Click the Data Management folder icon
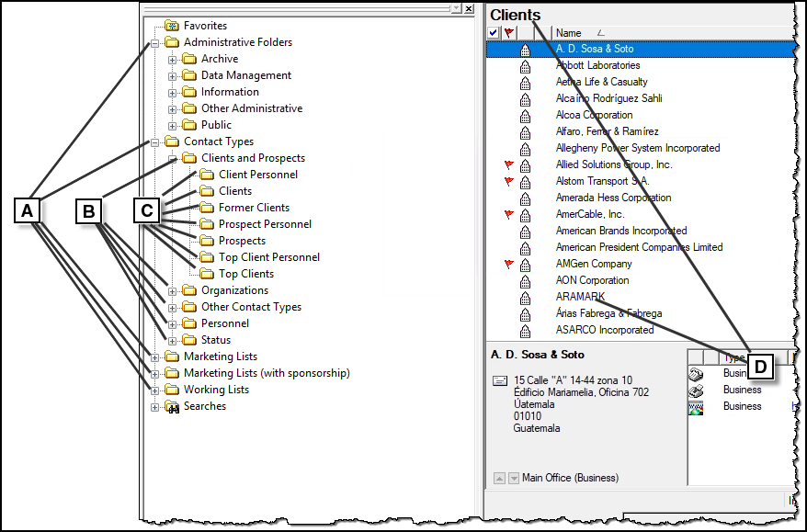This screenshot has height=532, width=807. tap(189, 75)
